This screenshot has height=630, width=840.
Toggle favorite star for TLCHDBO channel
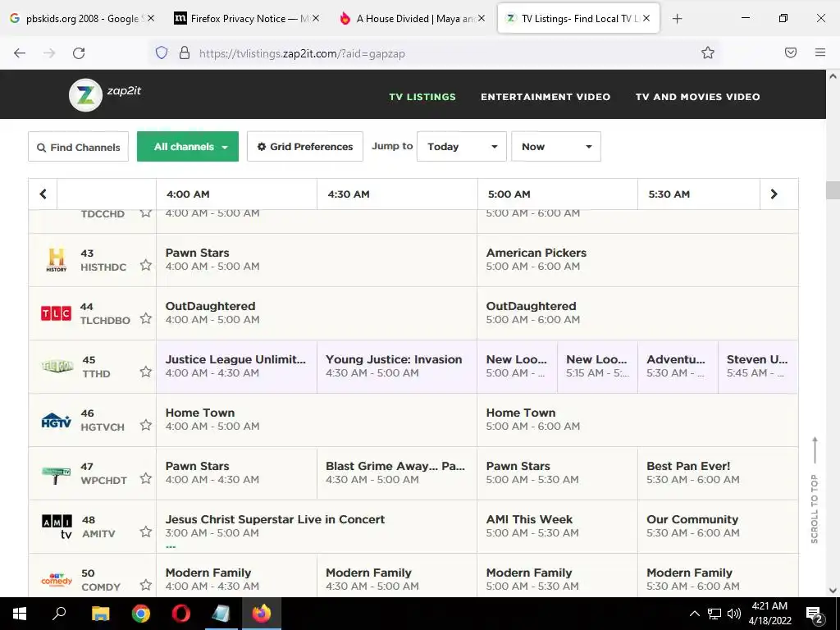pyautogui.click(x=146, y=319)
